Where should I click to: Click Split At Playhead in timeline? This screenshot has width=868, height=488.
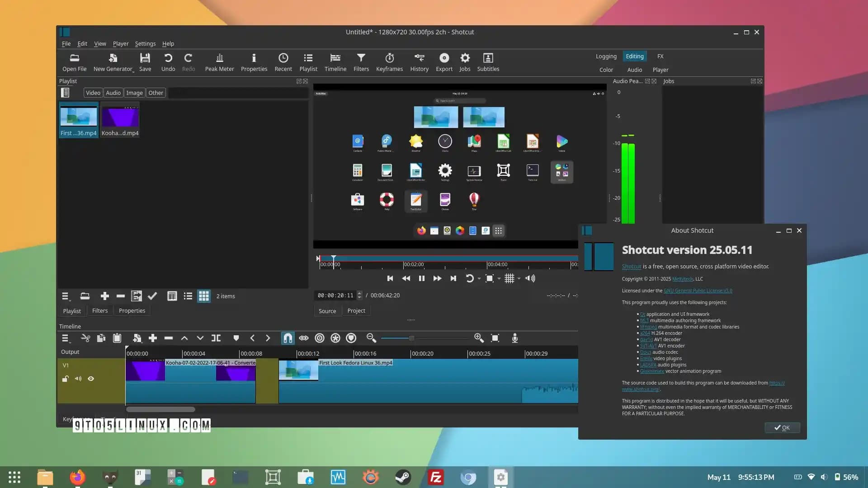(216, 338)
